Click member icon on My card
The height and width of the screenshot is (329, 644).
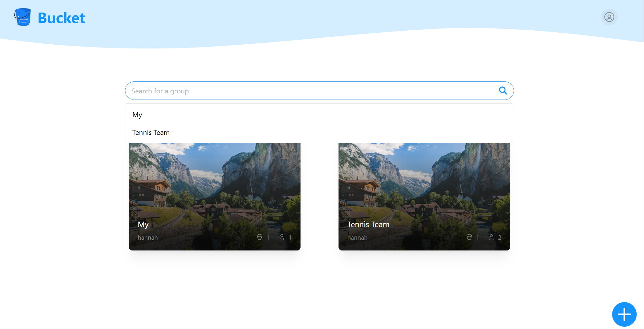[282, 237]
